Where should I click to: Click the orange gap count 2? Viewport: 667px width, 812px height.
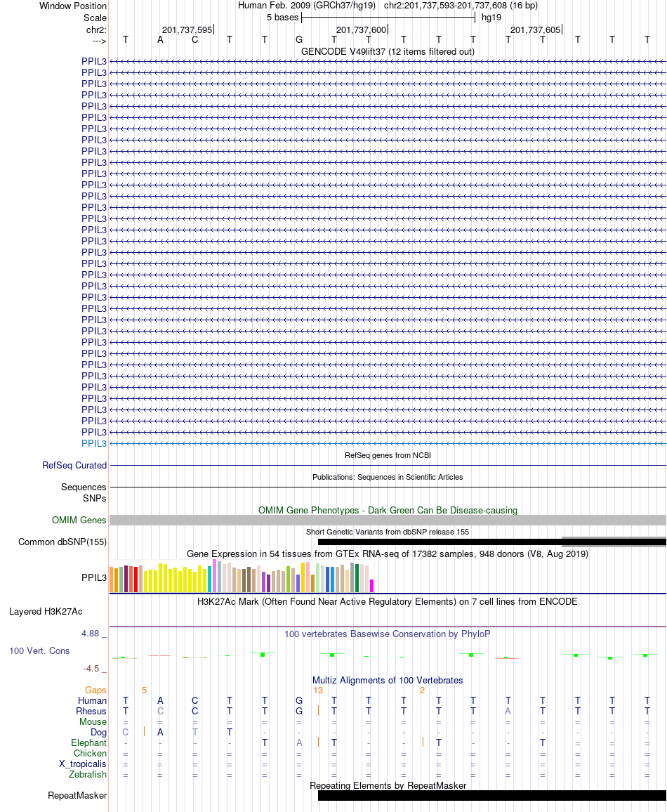click(422, 690)
